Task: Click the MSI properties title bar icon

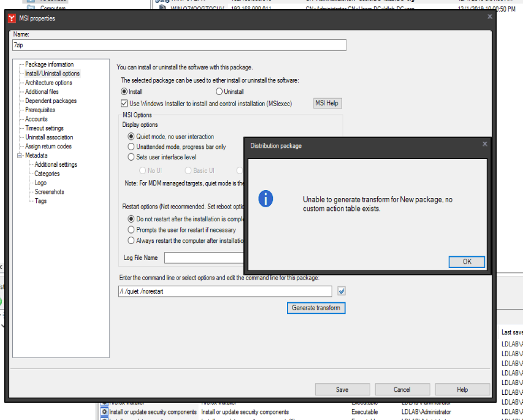Action: coord(12,18)
